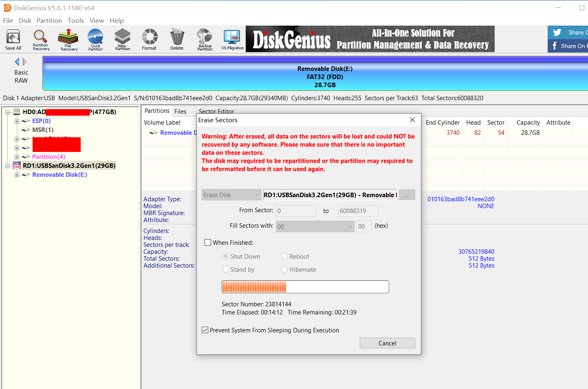
Task: Collapse the HD0 disk tree node
Action: tap(8, 112)
